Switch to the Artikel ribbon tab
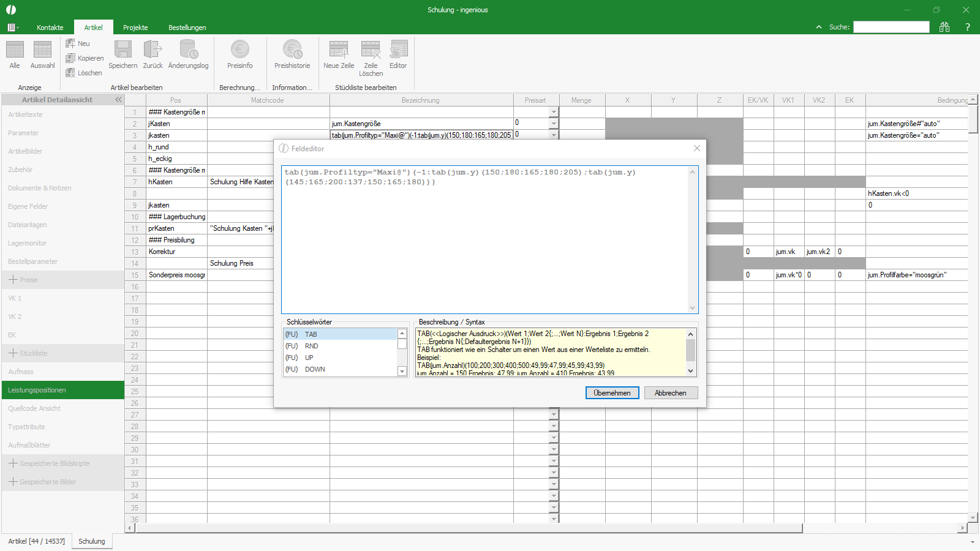The height and width of the screenshot is (551, 980). 94,28
